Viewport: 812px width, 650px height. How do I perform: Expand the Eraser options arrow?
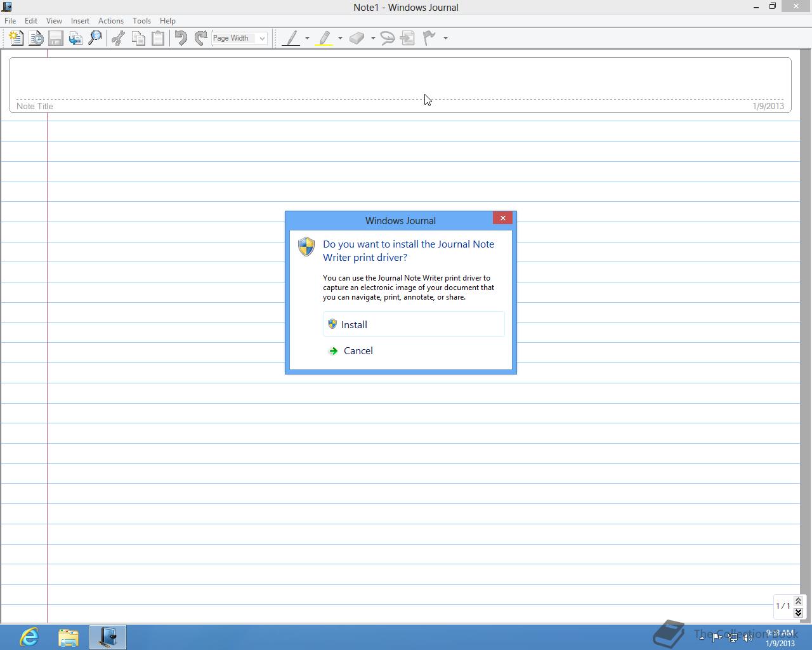pyautogui.click(x=373, y=38)
